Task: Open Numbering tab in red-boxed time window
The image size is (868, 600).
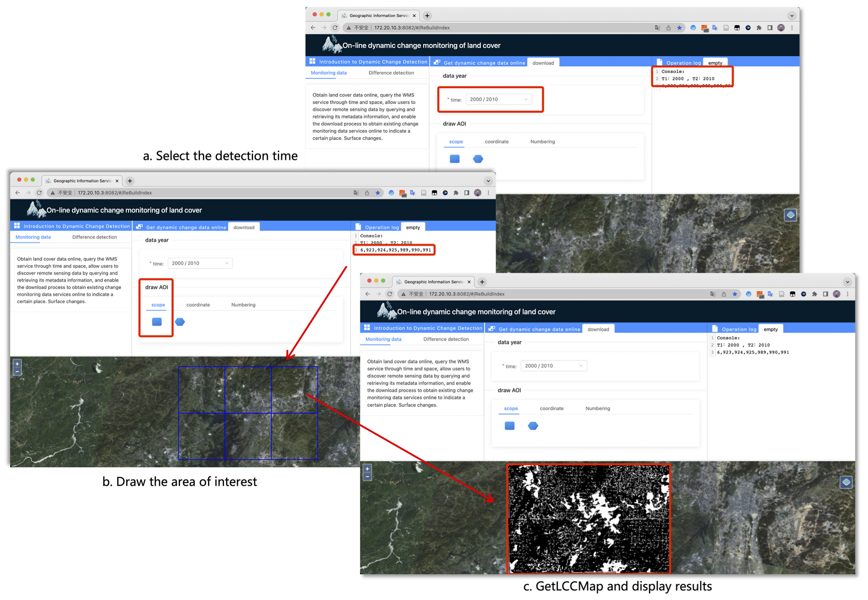Action: coord(542,142)
